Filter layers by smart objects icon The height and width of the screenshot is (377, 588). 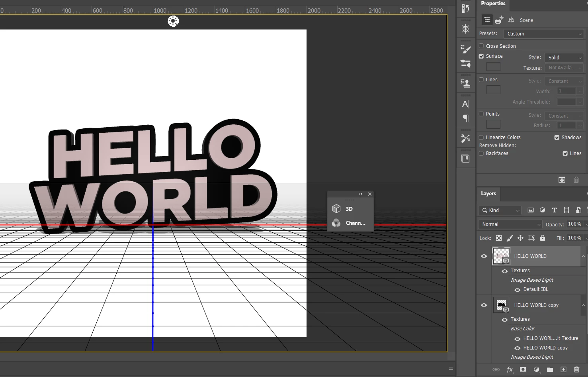pos(579,210)
